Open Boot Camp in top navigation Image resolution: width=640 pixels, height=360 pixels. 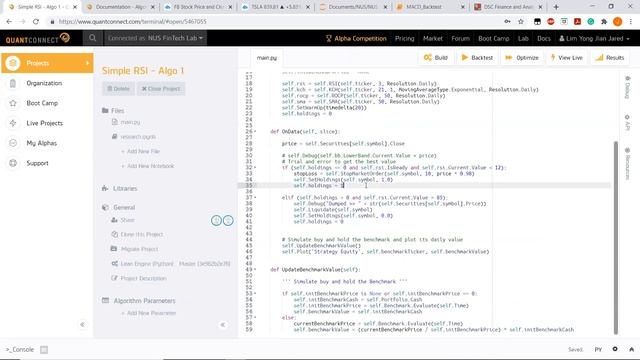pyautogui.click(x=493, y=38)
